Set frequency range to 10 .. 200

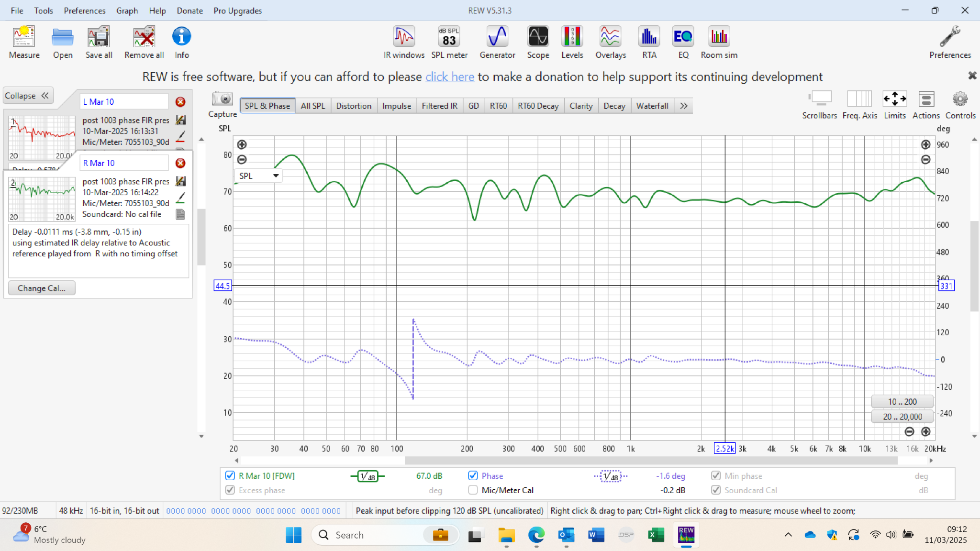pos(902,402)
